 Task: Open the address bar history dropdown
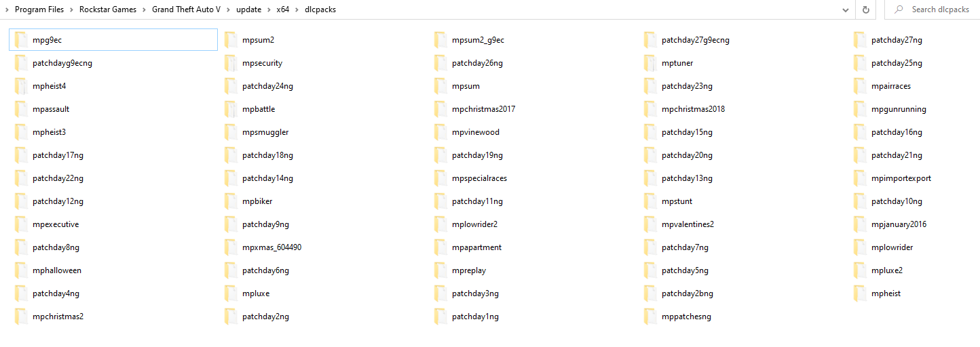[x=846, y=10]
